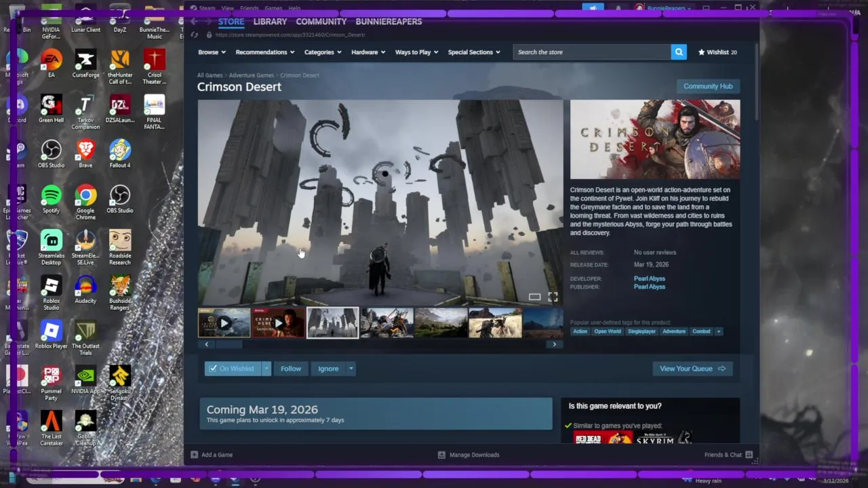Click the media strip scrollbar handle
The height and width of the screenshot is (488, 868).
[x=229, y=344]
